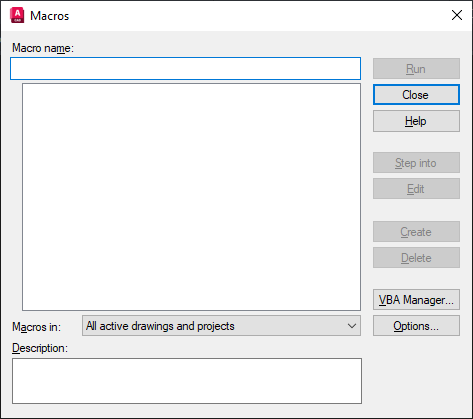The height and width of the screenshot is (419, 473).
Task: Click the Delete button
Action: [416, 258]
